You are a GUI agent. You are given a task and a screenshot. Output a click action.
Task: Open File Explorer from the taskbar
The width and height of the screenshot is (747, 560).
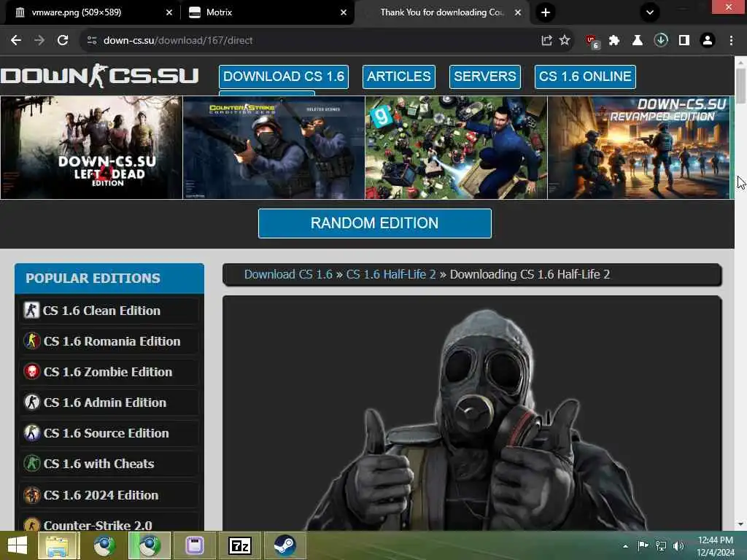pos(57,545)
